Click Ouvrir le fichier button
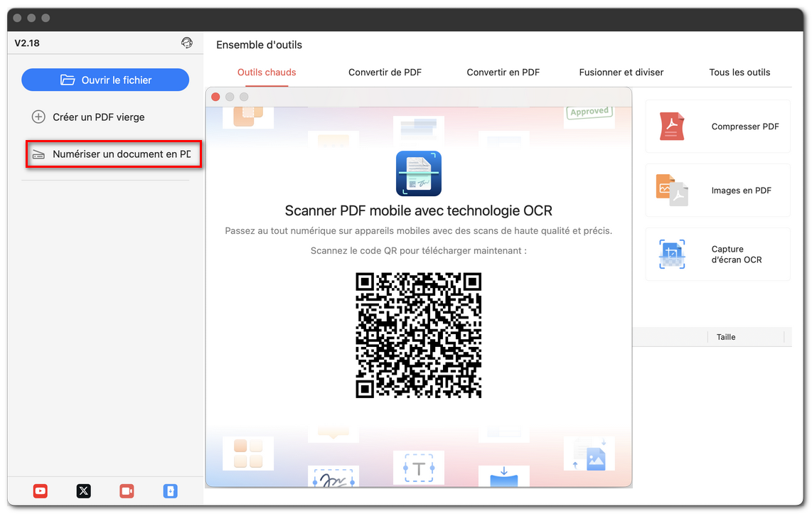The height and width of the screenshot is (514, 812). [105, 80]
